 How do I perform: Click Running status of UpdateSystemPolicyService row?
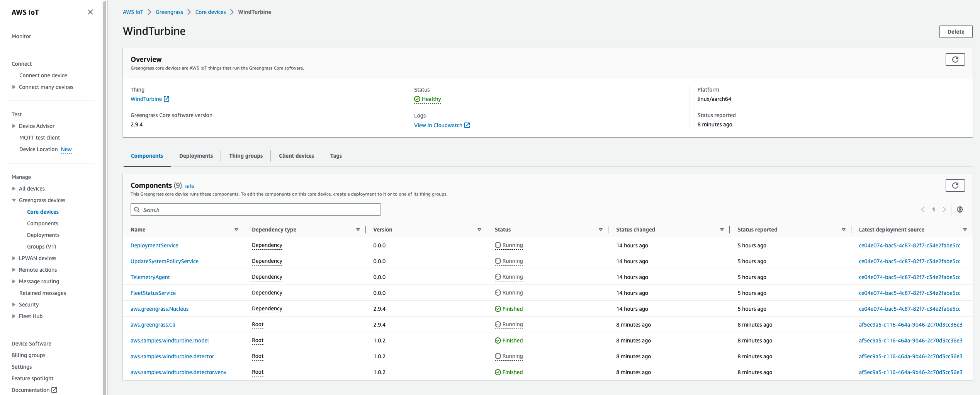click(x=509, y=261)
